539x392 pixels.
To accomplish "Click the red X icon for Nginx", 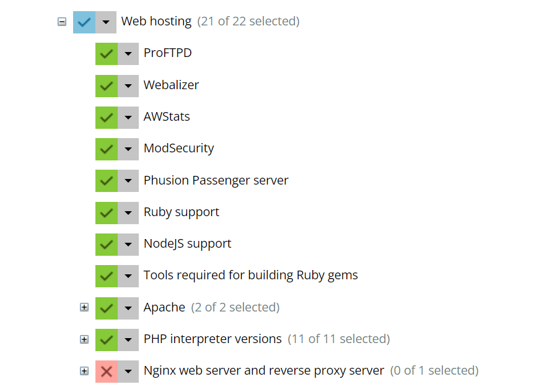I will [x=107, y=371].
